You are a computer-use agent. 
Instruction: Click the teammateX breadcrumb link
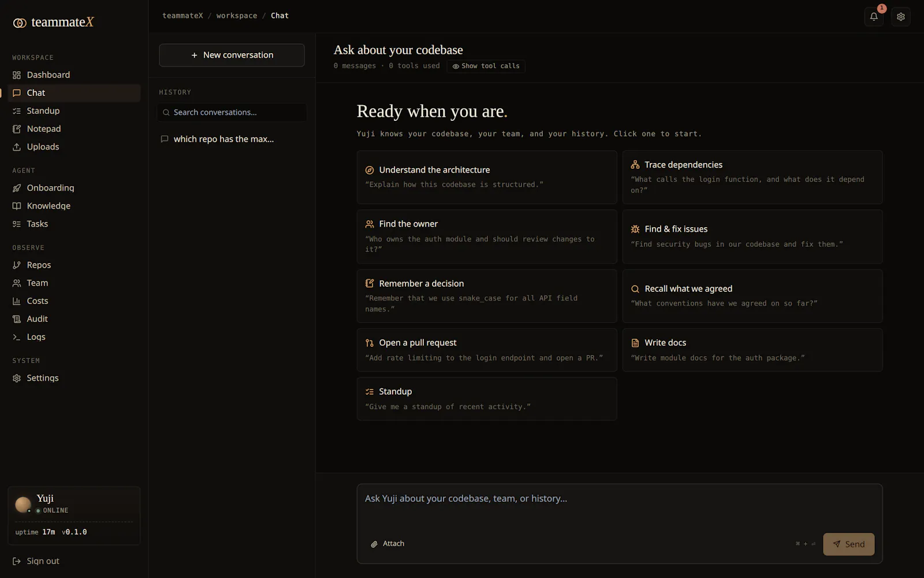(x=182, y=16)
